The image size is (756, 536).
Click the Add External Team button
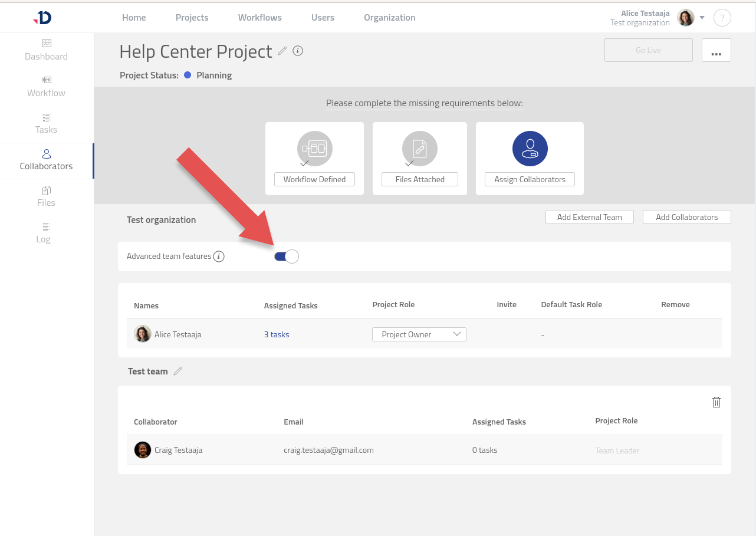[x=589, y=217]
